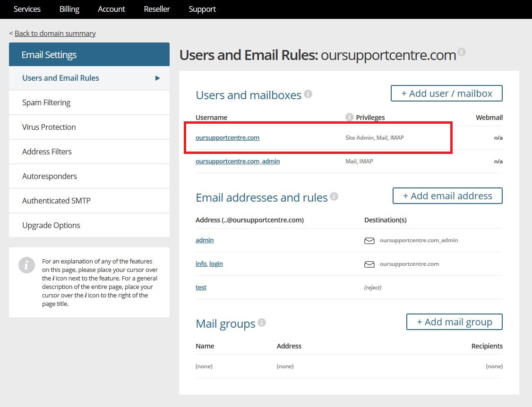The image size is (532, 407).
Task: Open Virus Protection settings
Action: tap(49, 127)
